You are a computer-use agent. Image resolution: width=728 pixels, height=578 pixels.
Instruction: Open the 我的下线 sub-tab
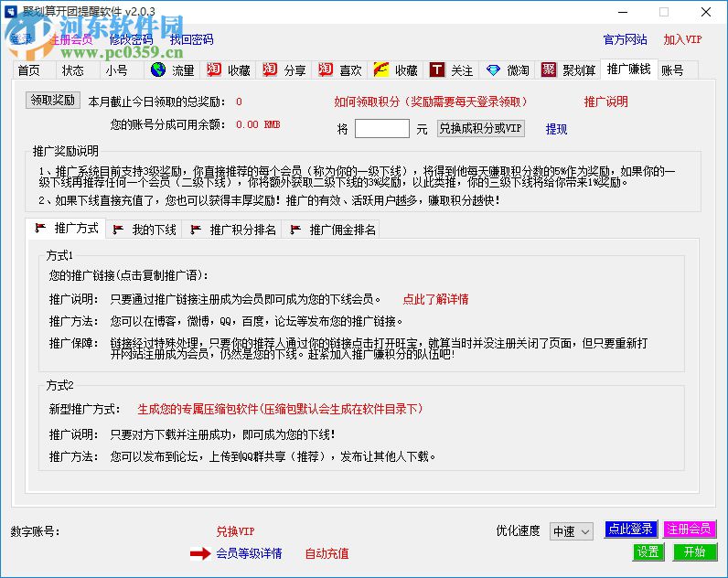pyautogui.click(x=145, y=230)
